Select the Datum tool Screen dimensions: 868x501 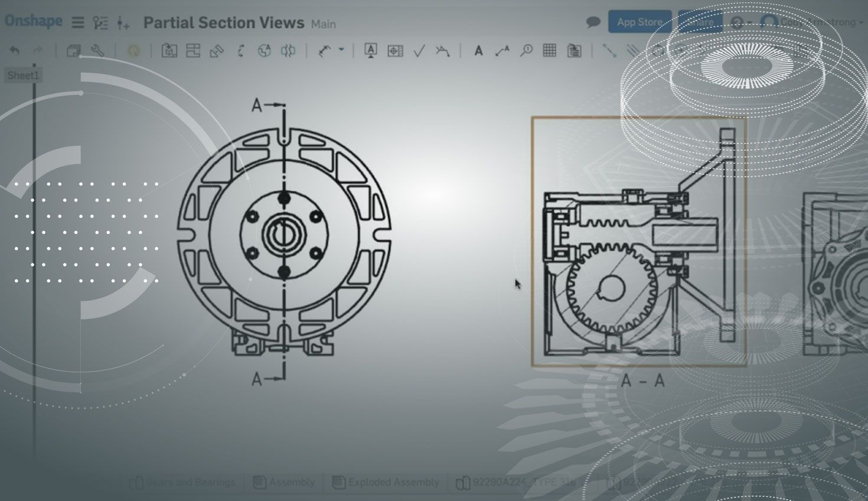[371, 51]
